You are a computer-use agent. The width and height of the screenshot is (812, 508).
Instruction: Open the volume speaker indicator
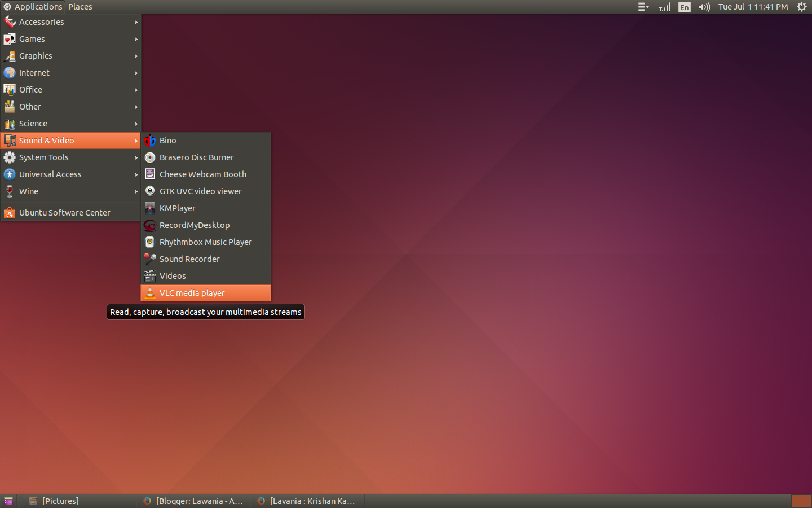point(704,7)
